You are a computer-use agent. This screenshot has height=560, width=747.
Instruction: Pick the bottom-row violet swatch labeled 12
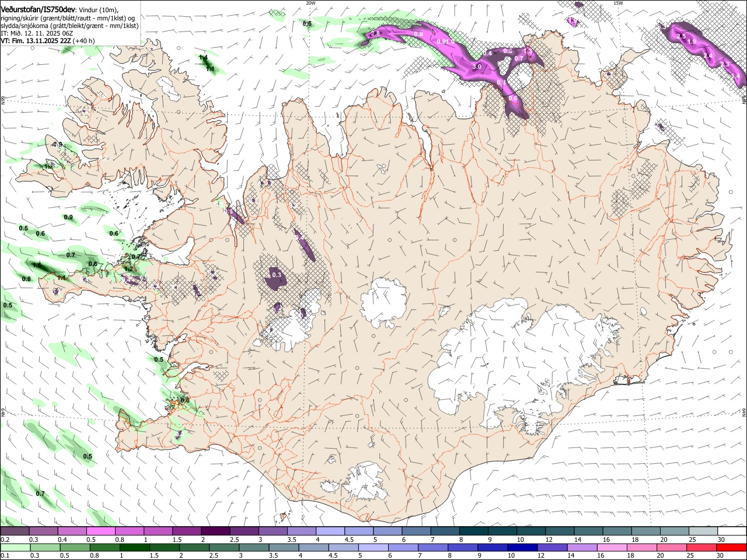pyautogui.click(x=551, y=547)
